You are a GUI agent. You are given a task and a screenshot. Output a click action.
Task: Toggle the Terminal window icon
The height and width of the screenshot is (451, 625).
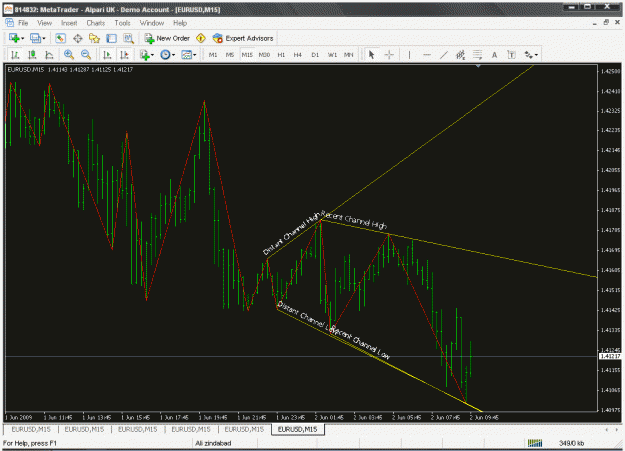click(111, 38)
